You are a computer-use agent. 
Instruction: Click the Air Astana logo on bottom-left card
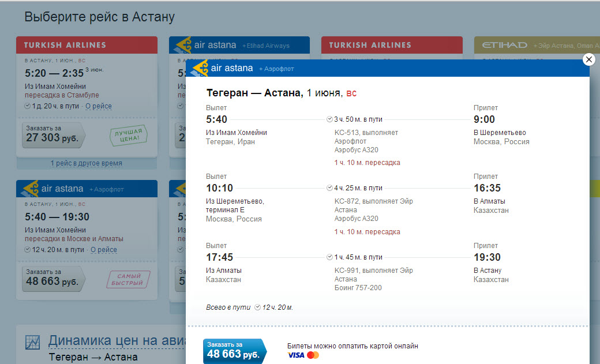pyautogui.click(x=29, y=189)
